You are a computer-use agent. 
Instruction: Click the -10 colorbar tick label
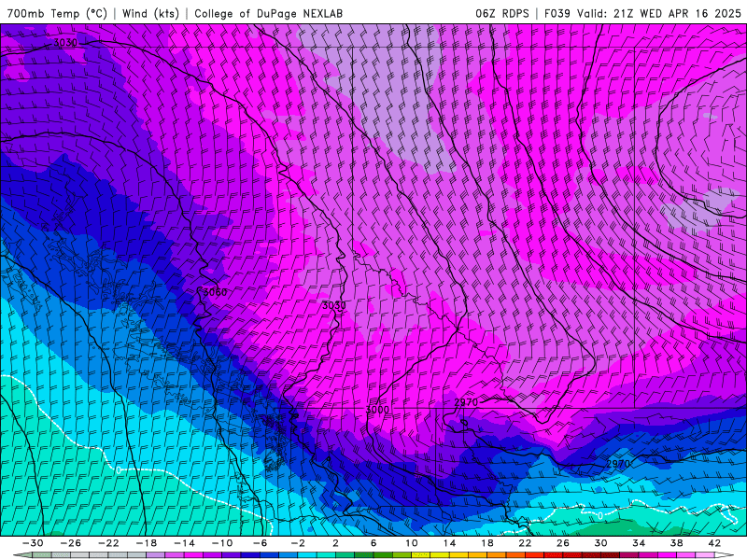point(222,543)
